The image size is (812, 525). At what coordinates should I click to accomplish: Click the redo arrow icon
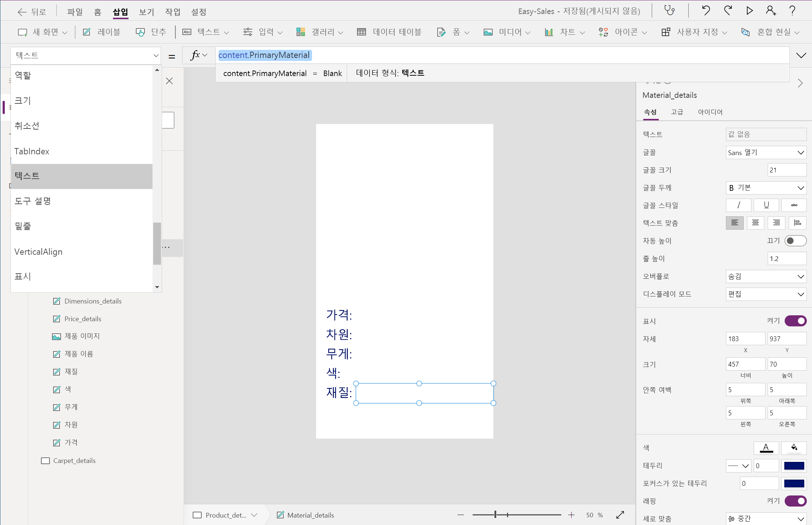pyautogui.click(x=728, y=11)
